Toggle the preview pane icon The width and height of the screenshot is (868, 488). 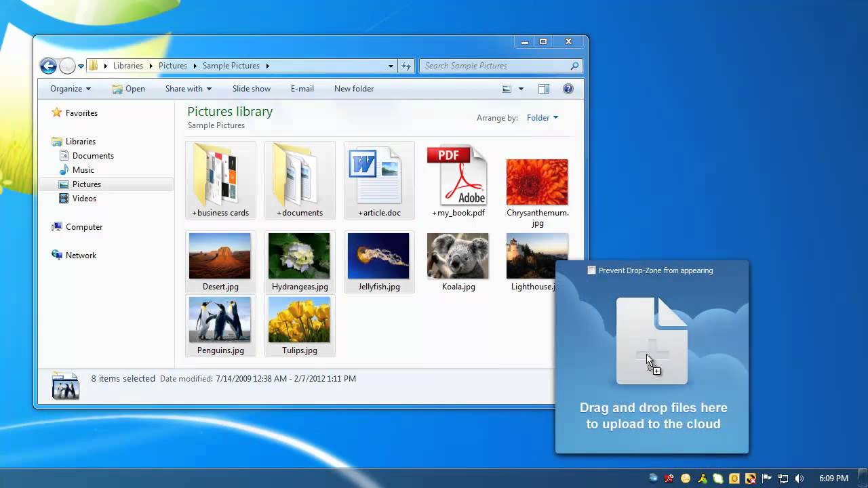[543, 89]
